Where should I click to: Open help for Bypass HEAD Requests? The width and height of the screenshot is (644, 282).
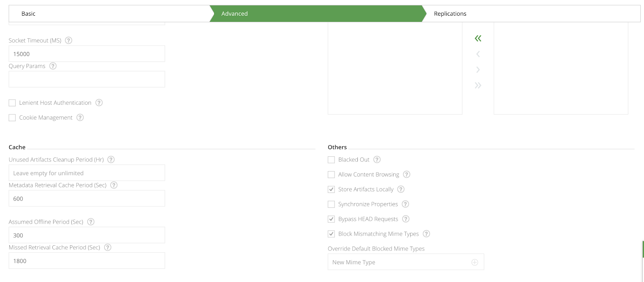(406, 219)
